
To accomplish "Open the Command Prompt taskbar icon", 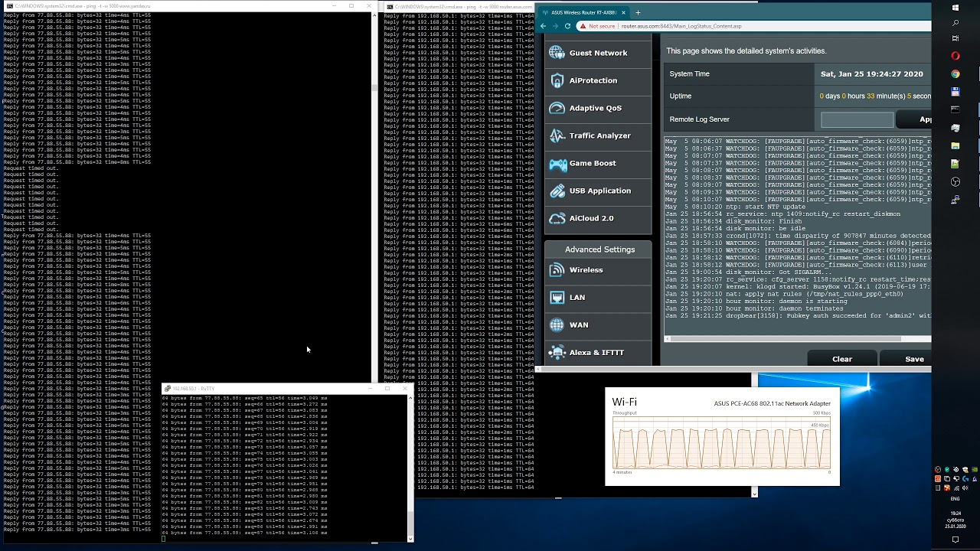I will (955, 109).
